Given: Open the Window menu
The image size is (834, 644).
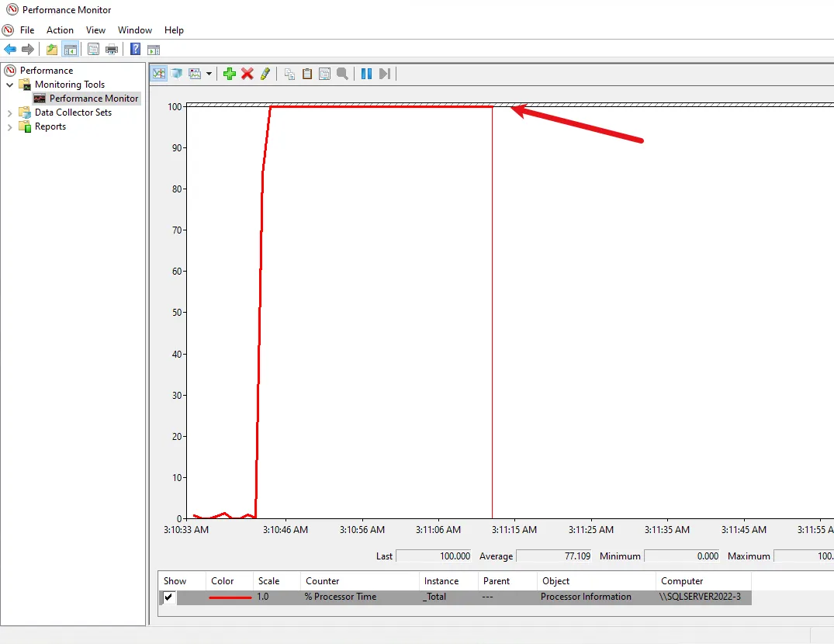Looking at the screenshot, I should (x=135, y=30).
